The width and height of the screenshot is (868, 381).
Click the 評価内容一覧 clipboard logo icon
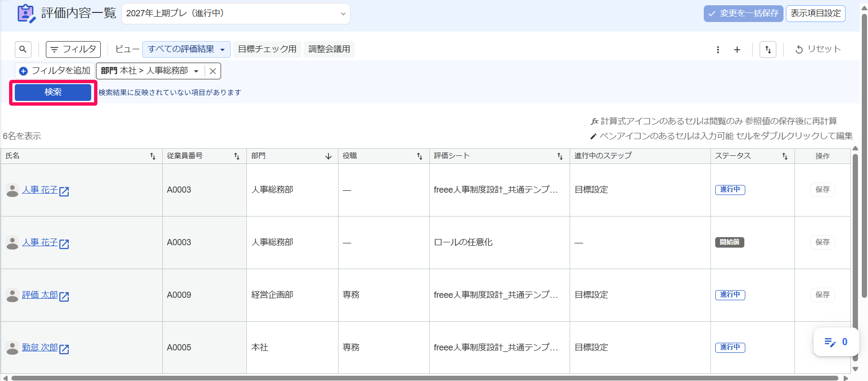coord(26,13)
